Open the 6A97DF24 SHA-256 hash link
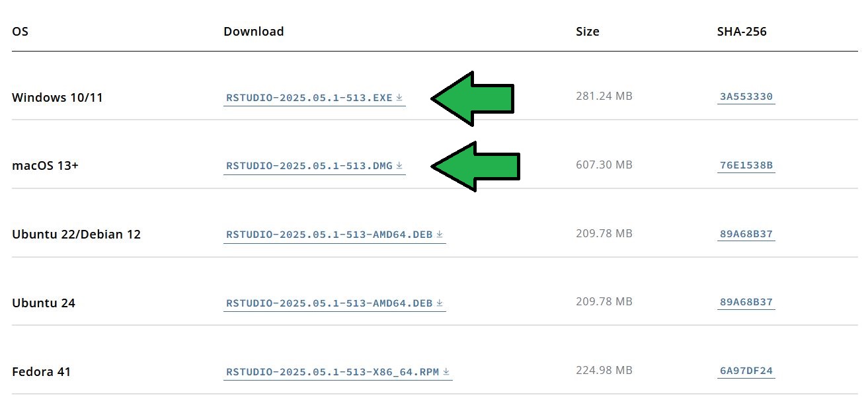Screen dimensions: 868x411 (746, 371)
